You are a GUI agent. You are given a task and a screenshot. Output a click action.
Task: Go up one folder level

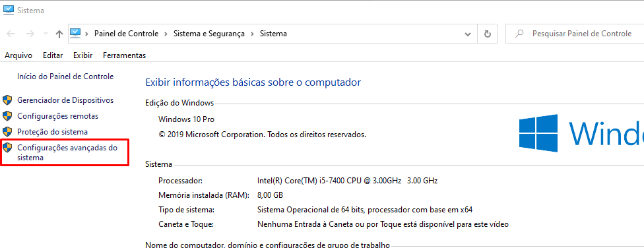tap(59, 34)
